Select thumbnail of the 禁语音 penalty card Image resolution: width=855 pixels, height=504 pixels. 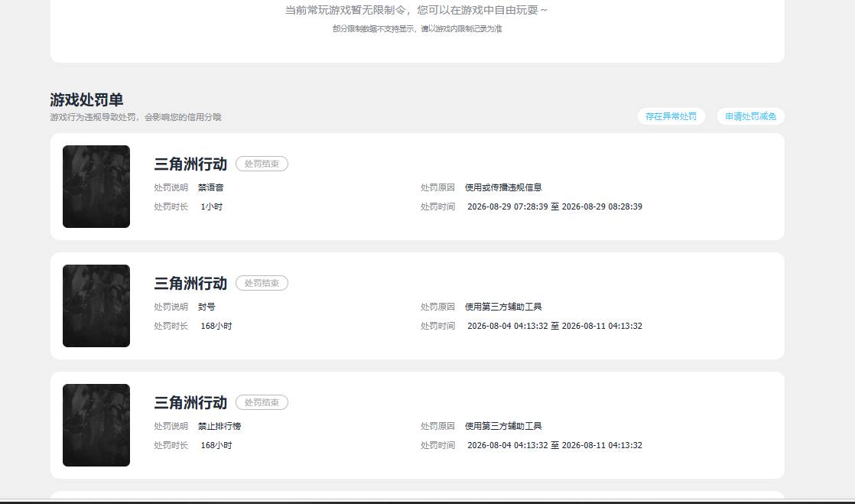pyautogui.click(x=96, y=187)
